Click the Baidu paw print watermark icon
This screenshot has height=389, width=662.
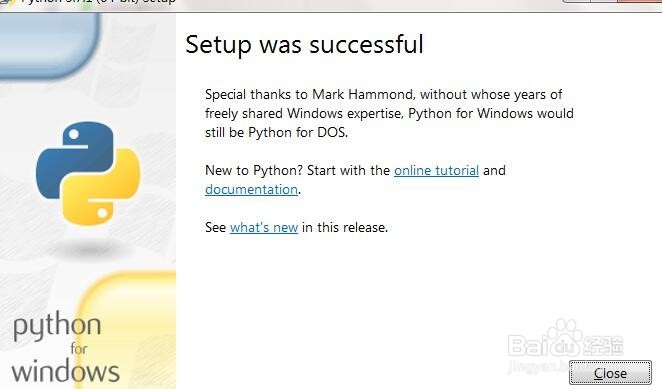coord(564,336)
